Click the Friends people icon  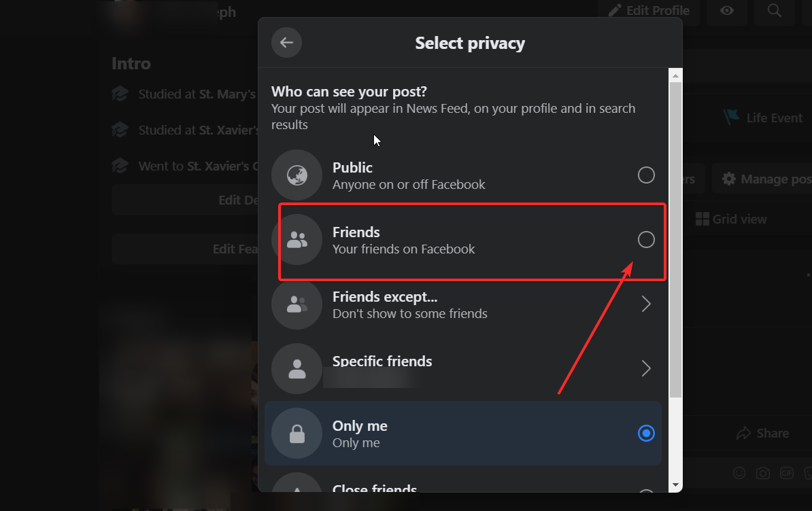tap(297, 239)
